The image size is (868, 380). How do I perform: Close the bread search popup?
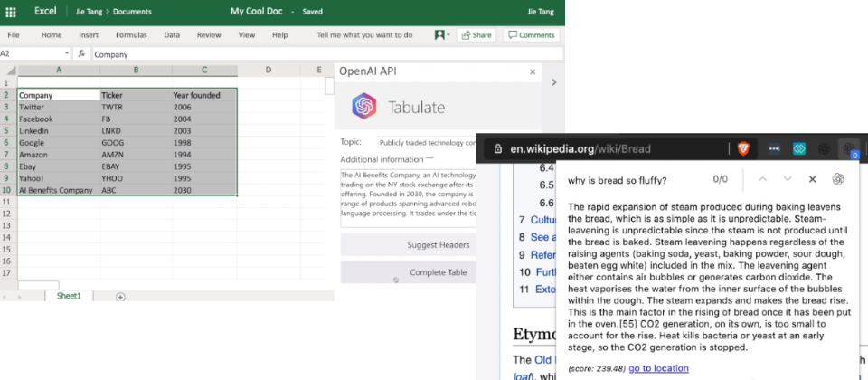pyautogui.click(x=812, y=179)
